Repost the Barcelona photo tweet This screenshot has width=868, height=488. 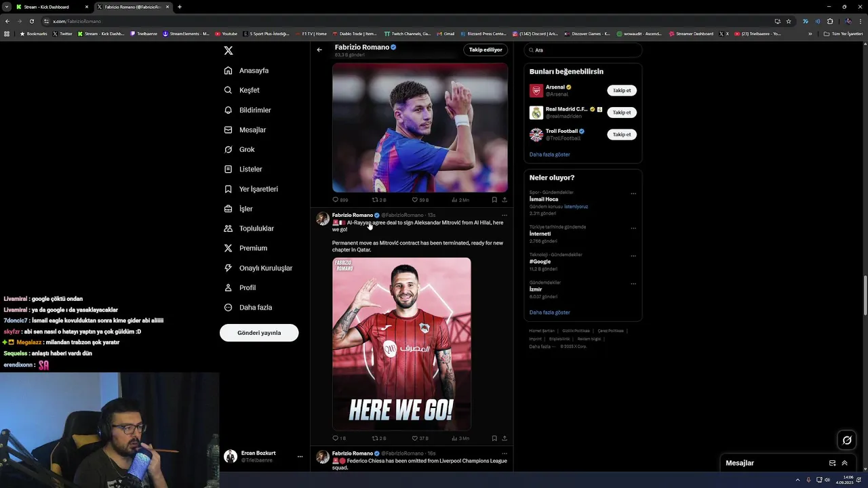[379, 200]
